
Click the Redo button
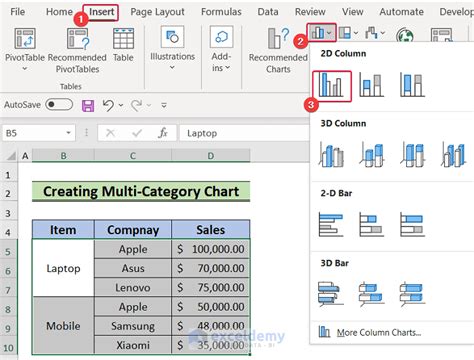point(136,105)
